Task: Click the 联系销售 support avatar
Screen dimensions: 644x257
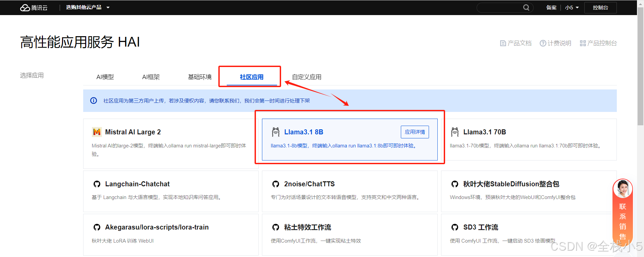Action: tap(623, 189)
